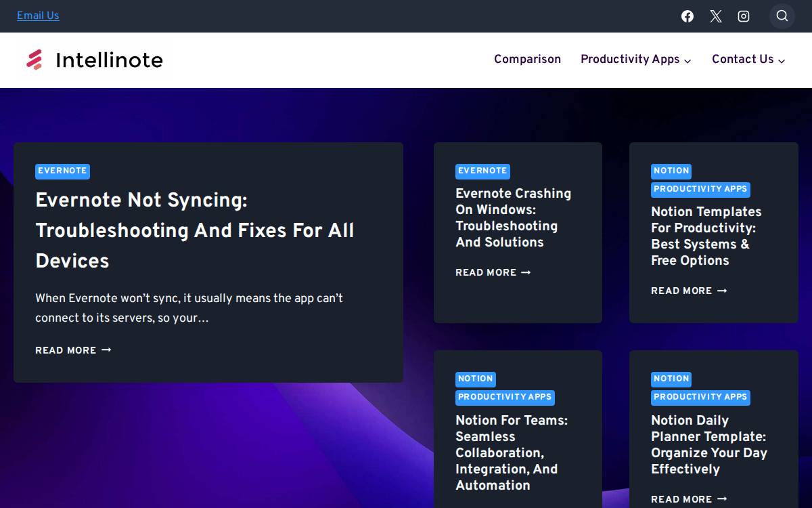This screenshot has height=508, width=812.
Task: Open the Comparison menu item
Action: (x=527, y=59)
